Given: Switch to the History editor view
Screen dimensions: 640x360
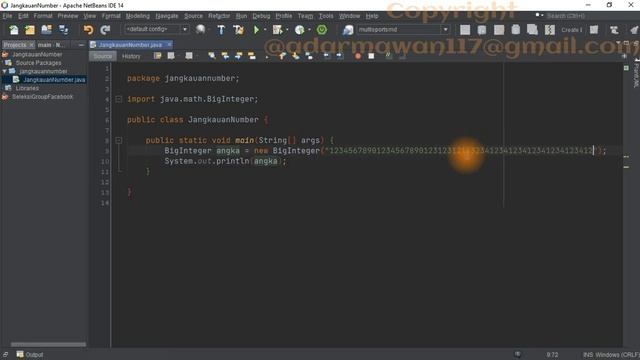Looking at the screenshot, I should pyautogui.click(x=131, y=56).
